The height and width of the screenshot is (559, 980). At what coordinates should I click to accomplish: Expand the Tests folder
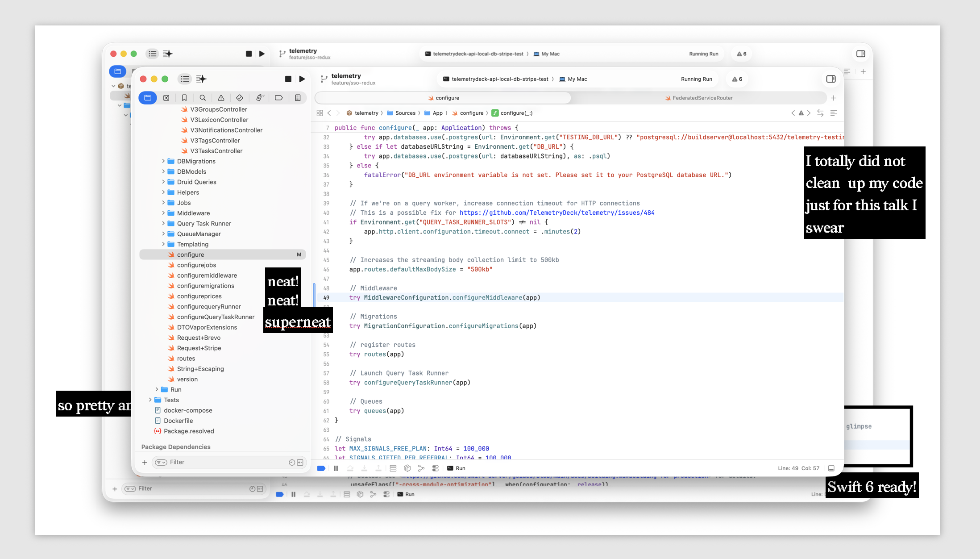150,400
